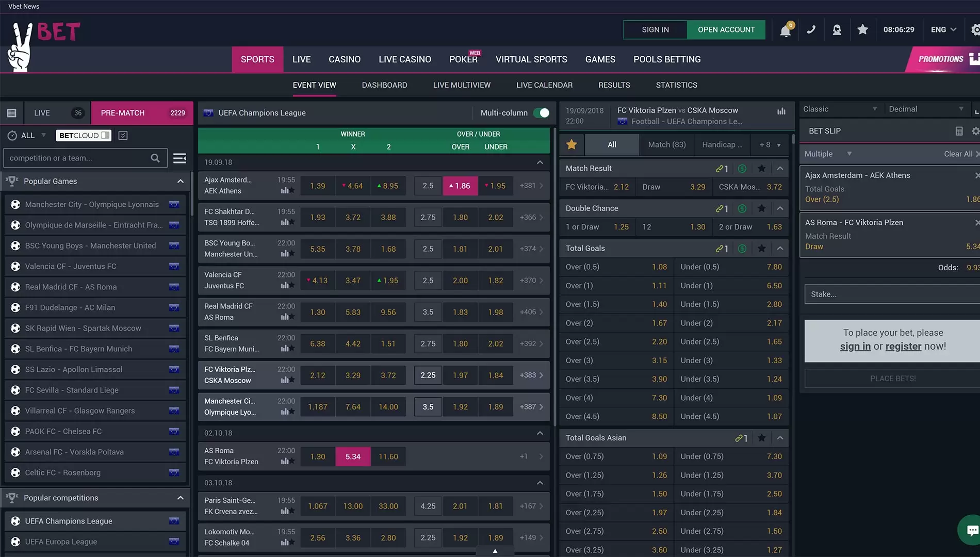The width and height of the screenshot is (980, 557).
Task: Click the SIGN IN button
Action: click(x=655, y=29)
